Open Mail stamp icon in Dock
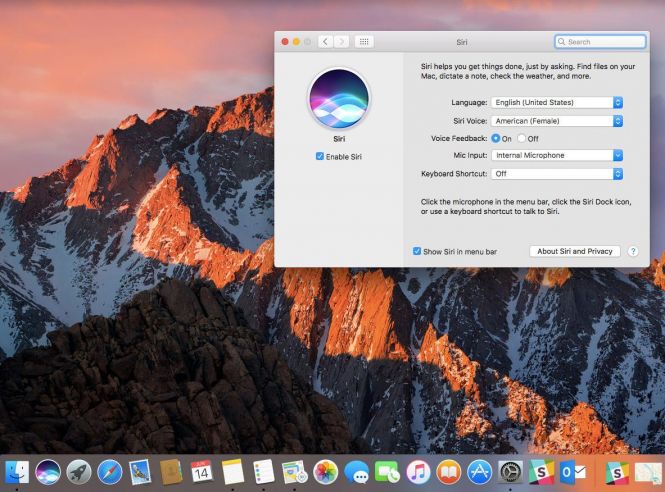This screenshot has width=665, height=492. tap(140, 472)
